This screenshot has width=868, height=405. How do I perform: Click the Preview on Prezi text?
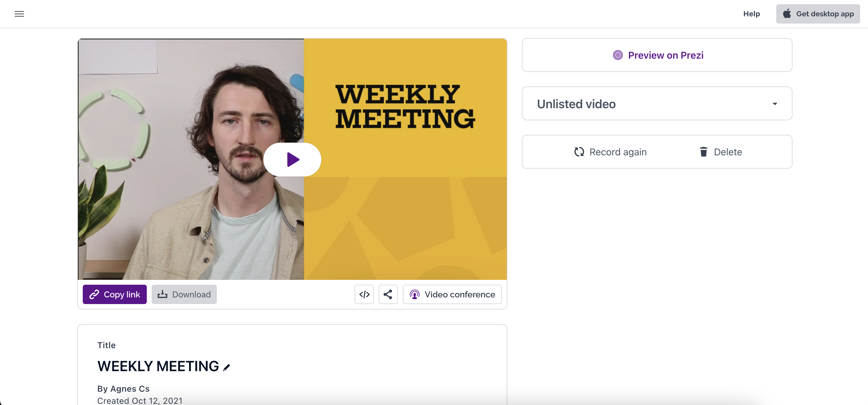(665, 55)
